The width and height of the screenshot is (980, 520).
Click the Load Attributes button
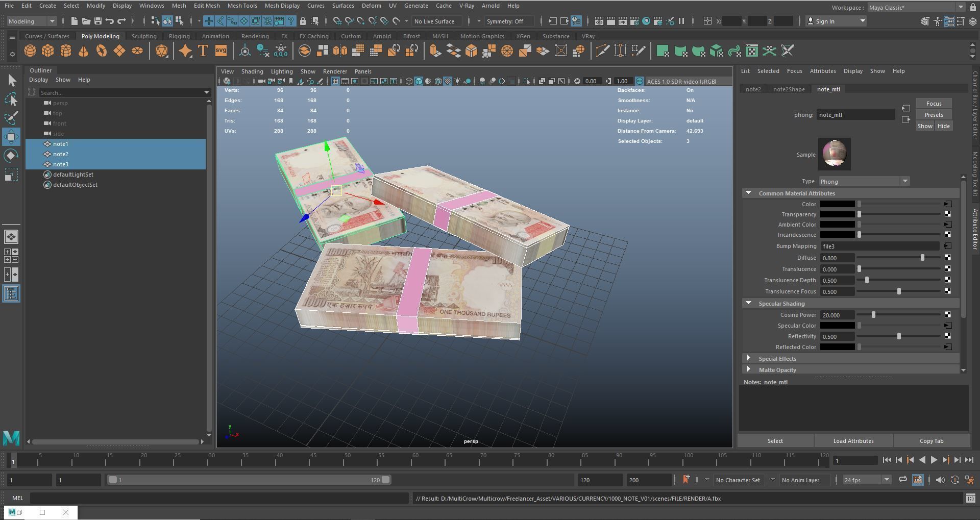pyautogui.click(x=853, y=441)
